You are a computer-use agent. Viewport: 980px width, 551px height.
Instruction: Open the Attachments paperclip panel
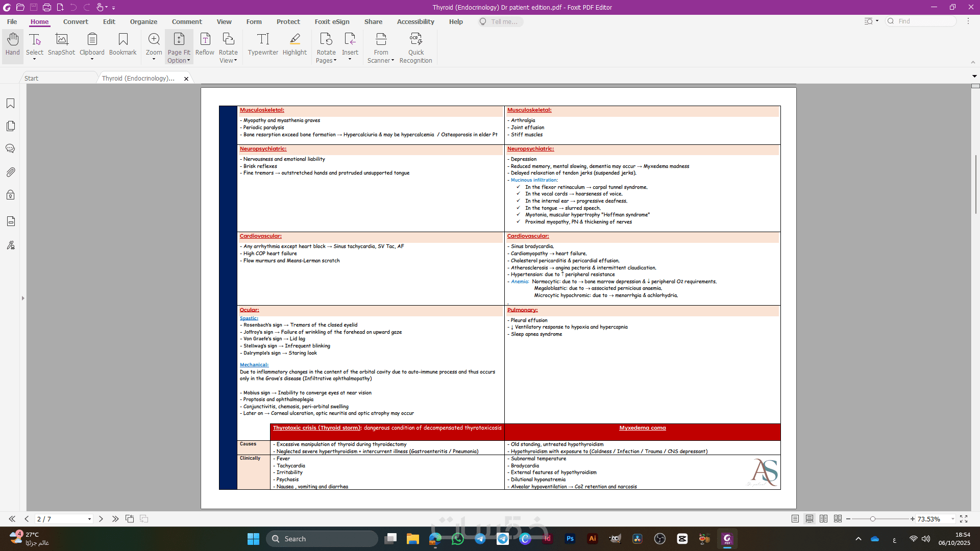pos(10,172)
